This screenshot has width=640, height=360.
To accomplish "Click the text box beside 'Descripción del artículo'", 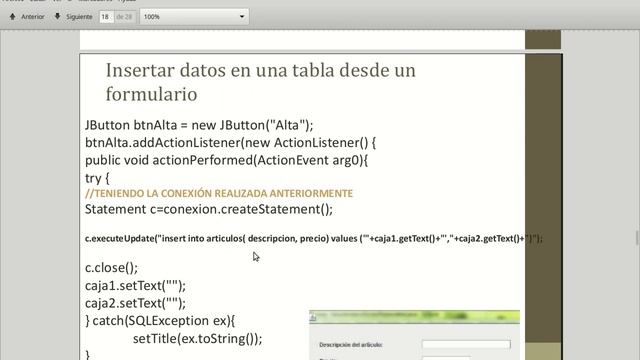I will tap(466, 345).
